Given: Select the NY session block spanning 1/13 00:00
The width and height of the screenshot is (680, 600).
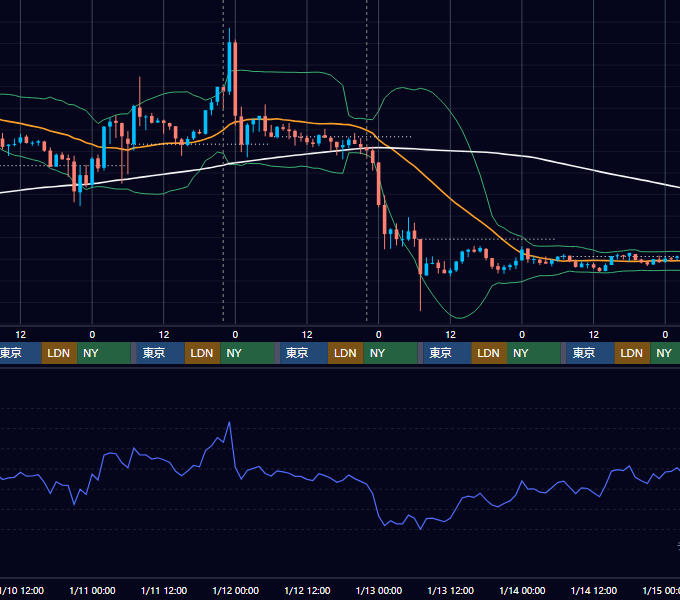Looking at the screenshot, I should pos(390,353).
